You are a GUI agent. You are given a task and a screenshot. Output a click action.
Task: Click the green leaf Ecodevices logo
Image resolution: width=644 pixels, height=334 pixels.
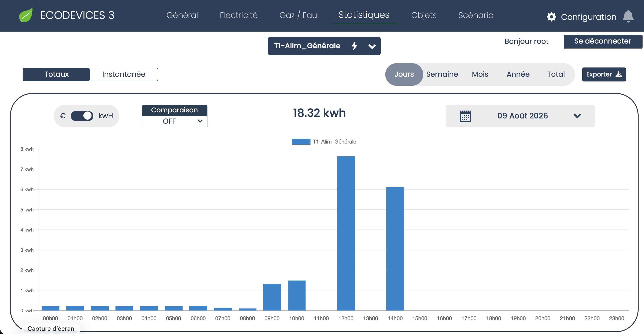pyautogui.click(x=26, y=15)
